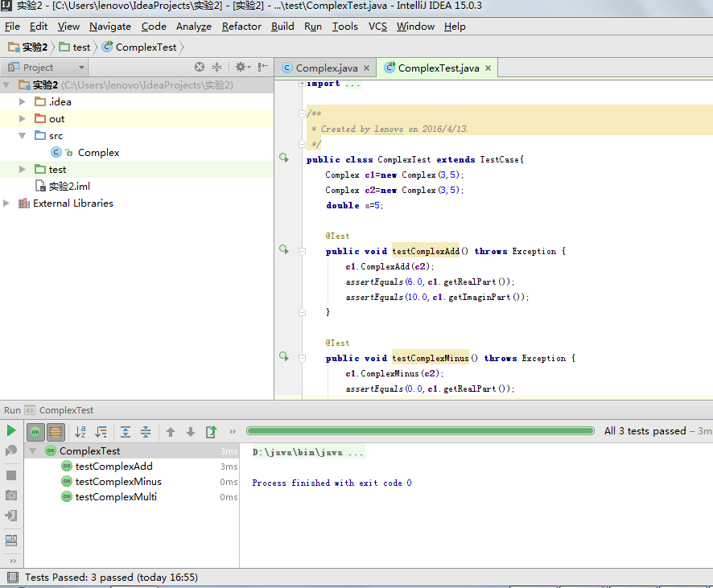This screenshot has width=713, height=588.
Task: Close the ComplexTest.java tab
Action: point(488,68)
